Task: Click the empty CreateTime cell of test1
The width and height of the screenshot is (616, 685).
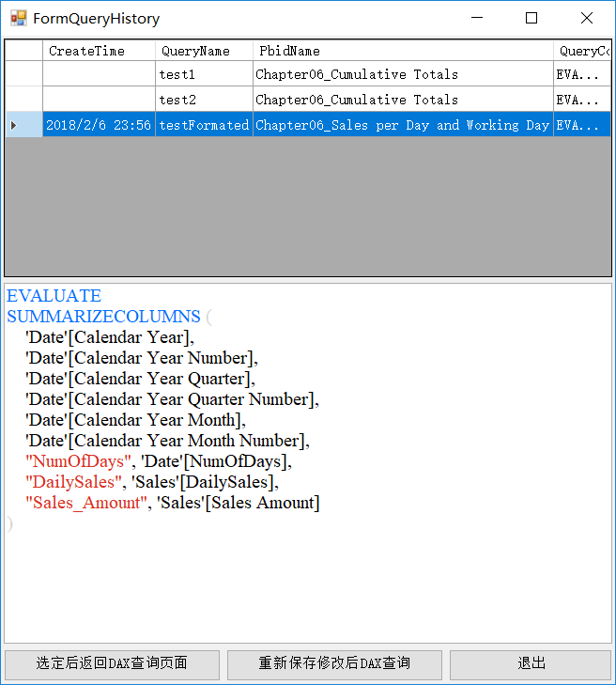Action: click(x=100, y=74)
